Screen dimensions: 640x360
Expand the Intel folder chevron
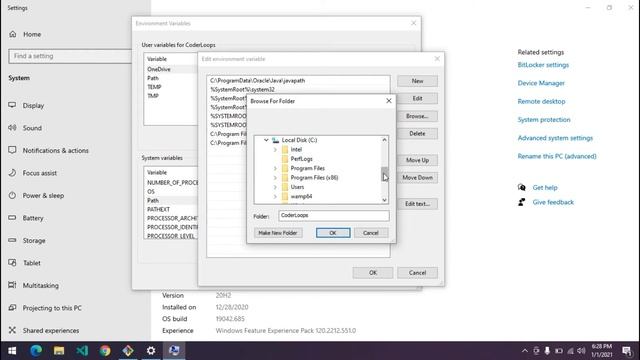coord(275,150)
